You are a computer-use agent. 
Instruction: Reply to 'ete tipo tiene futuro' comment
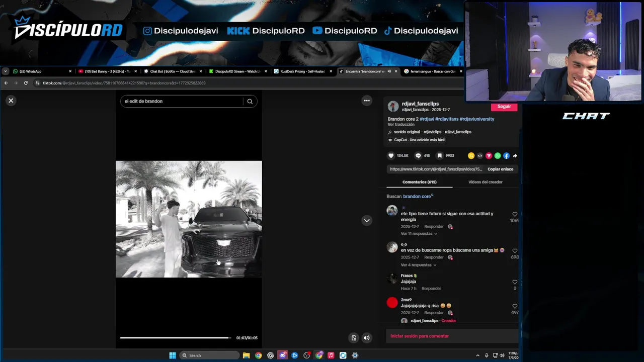click(x=434, y=227)
